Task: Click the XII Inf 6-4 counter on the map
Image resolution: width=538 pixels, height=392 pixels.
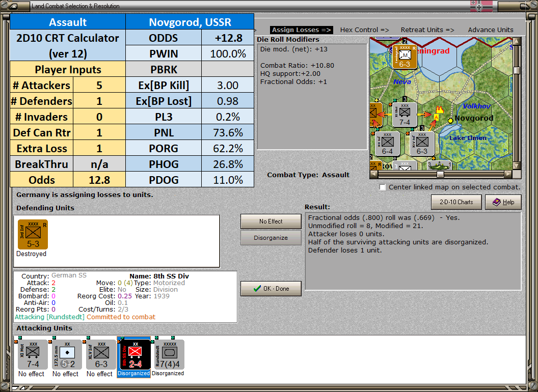Action: [x=387, y=144]
